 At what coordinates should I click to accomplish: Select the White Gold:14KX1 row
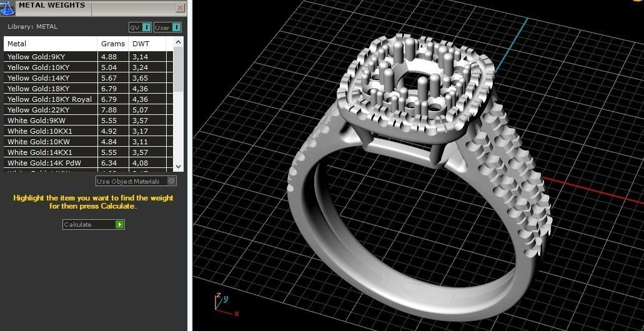pyautogui.click(x=89, y=152)
